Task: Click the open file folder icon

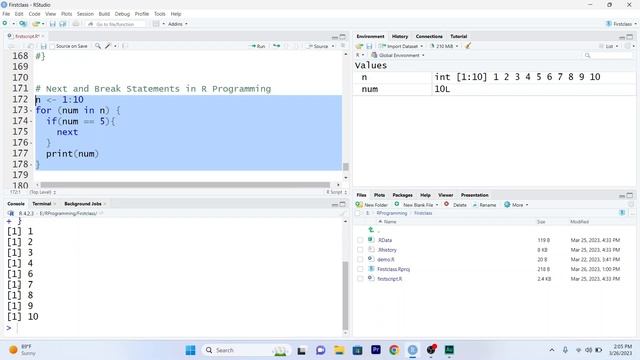Action: click(x=36, y=24)
